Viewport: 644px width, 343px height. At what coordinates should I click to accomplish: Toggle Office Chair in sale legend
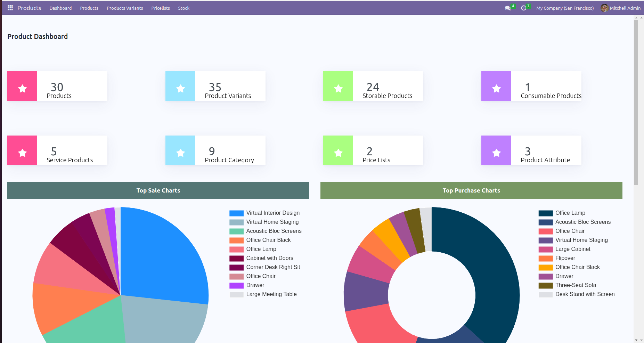[252, 276]
